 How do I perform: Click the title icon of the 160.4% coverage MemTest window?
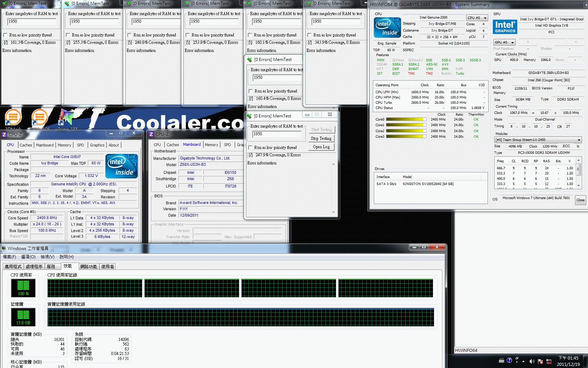[x=250, y=60]
